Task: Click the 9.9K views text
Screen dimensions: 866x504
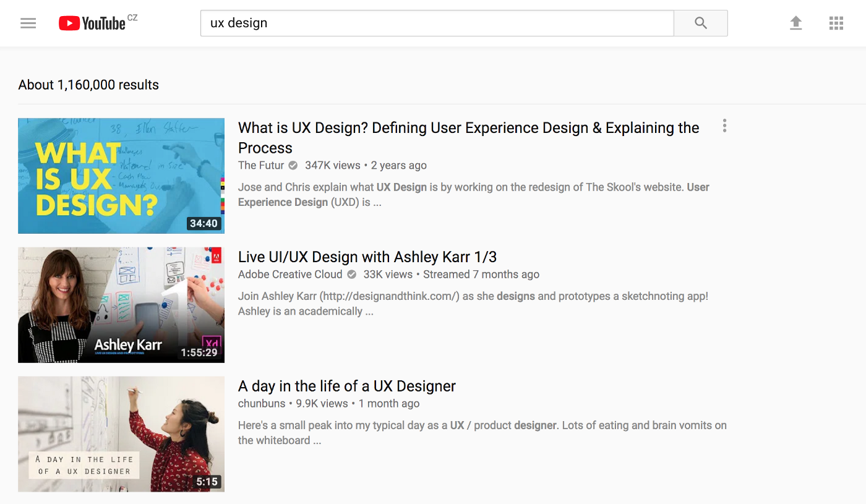Action: (322, 404)
